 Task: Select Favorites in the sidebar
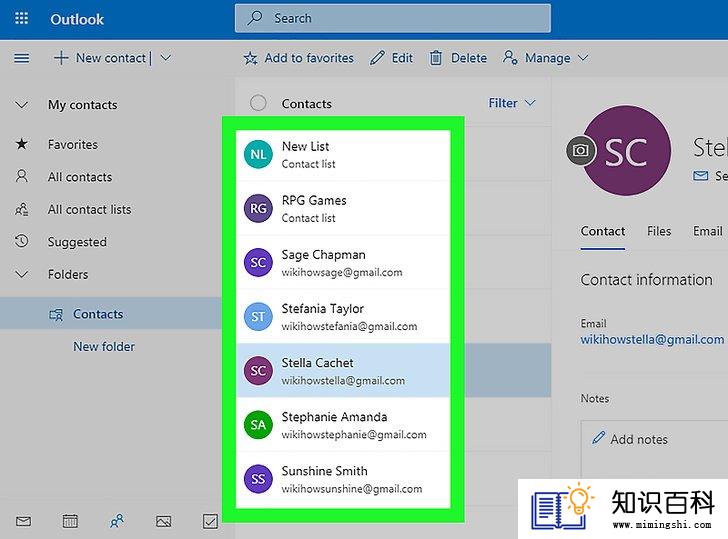(x=72, y=144)
